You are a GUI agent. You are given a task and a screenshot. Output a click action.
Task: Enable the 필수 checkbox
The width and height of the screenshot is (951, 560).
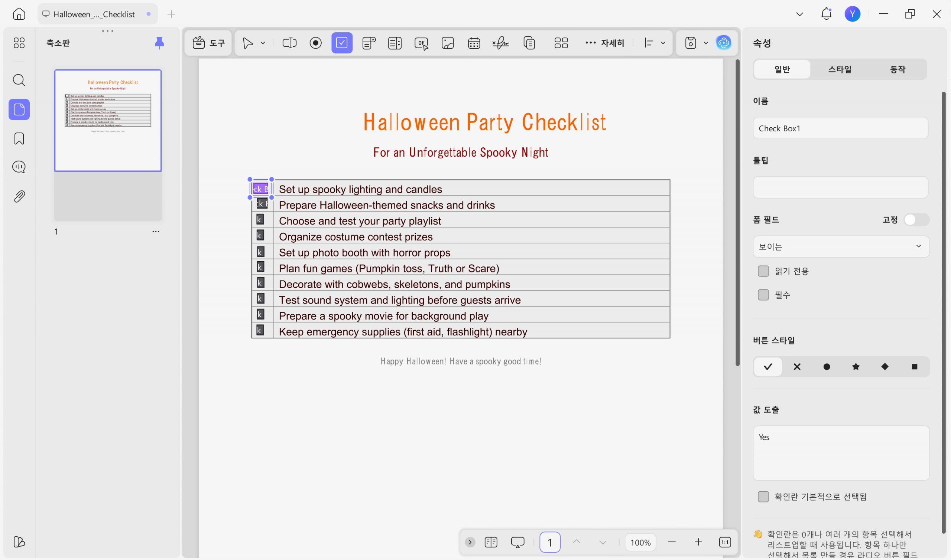[x=763, y=295]
